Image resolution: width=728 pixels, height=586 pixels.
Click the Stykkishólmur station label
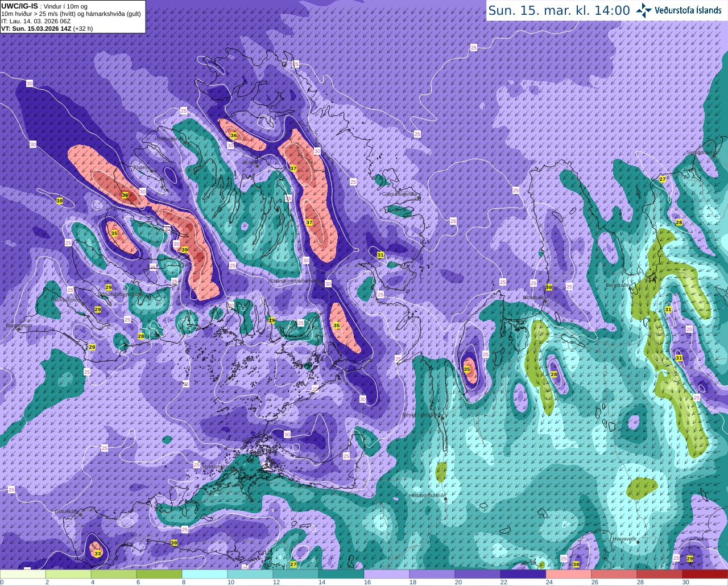pyautogui.click(x=218, y=466)
